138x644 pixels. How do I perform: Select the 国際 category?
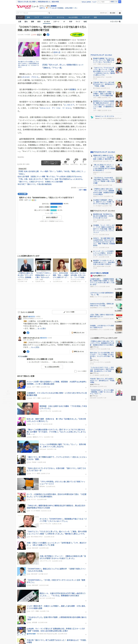32,21
